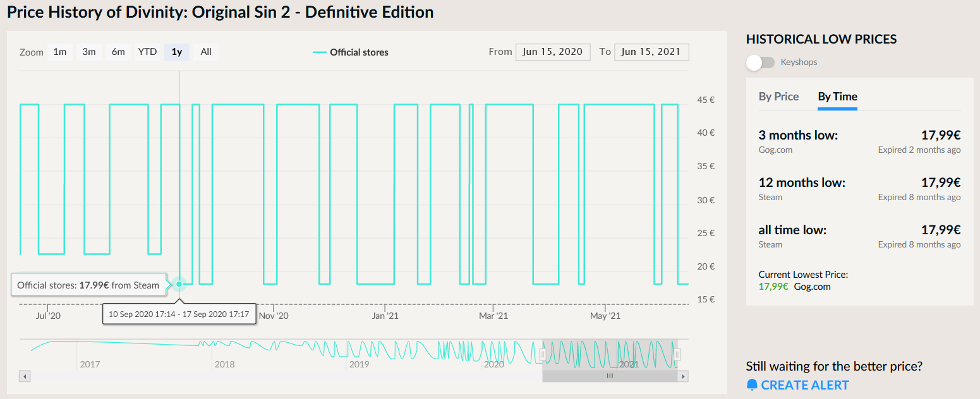Click 2019 in the navigator timeline
Viewport: 980px width, 399px height.
coord(359,364)
